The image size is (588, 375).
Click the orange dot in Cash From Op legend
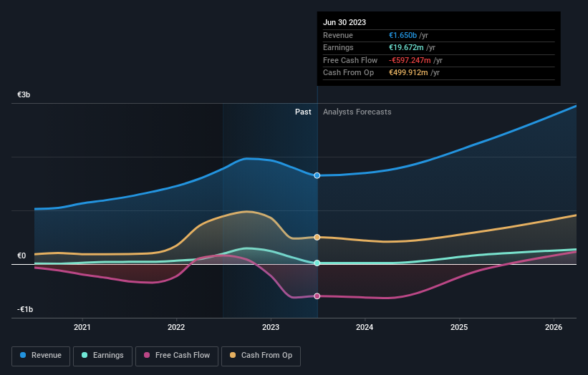coord(233,355)
